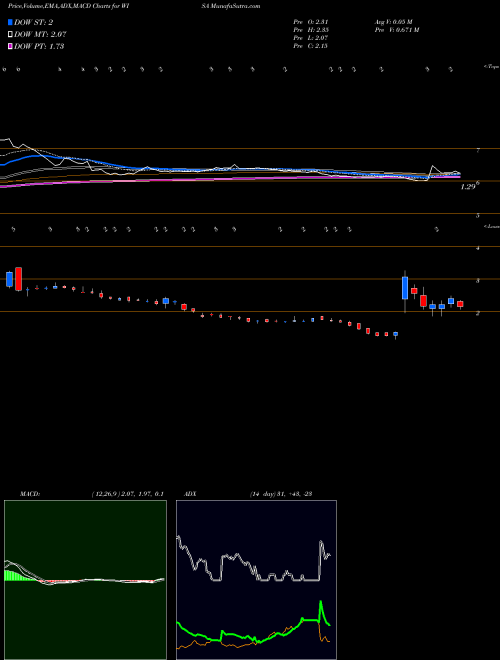
Task: Click the 'Pre V: 0.671 M' volume text
Action: point(397,30)
